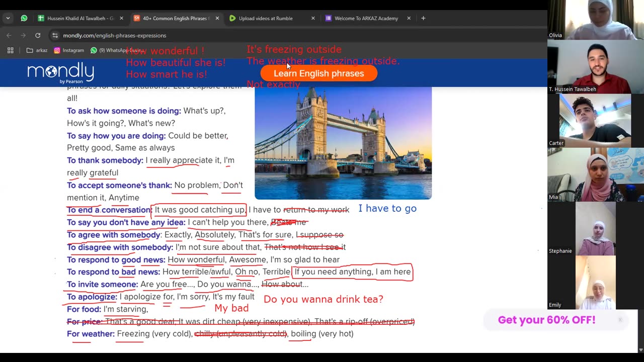Click "Could be better, Pretty good" text
Screen dimensions: 644x362
[x=148, y=142]
